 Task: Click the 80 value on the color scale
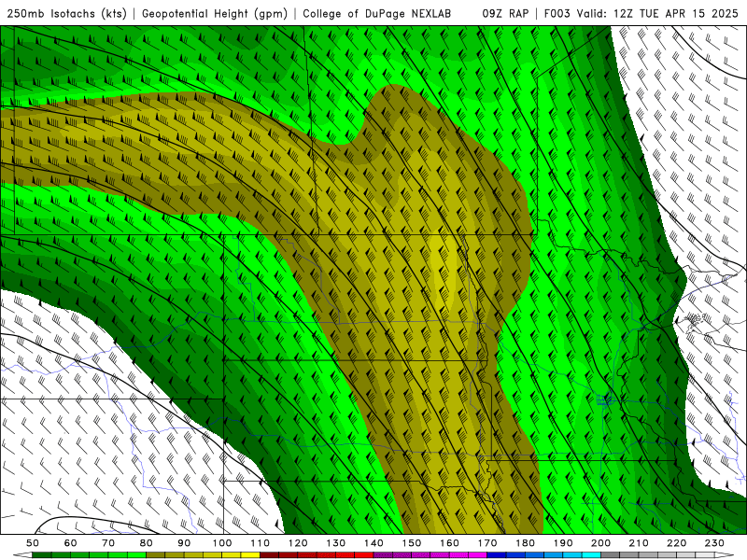pyautogui.click(x=147, y=543)
